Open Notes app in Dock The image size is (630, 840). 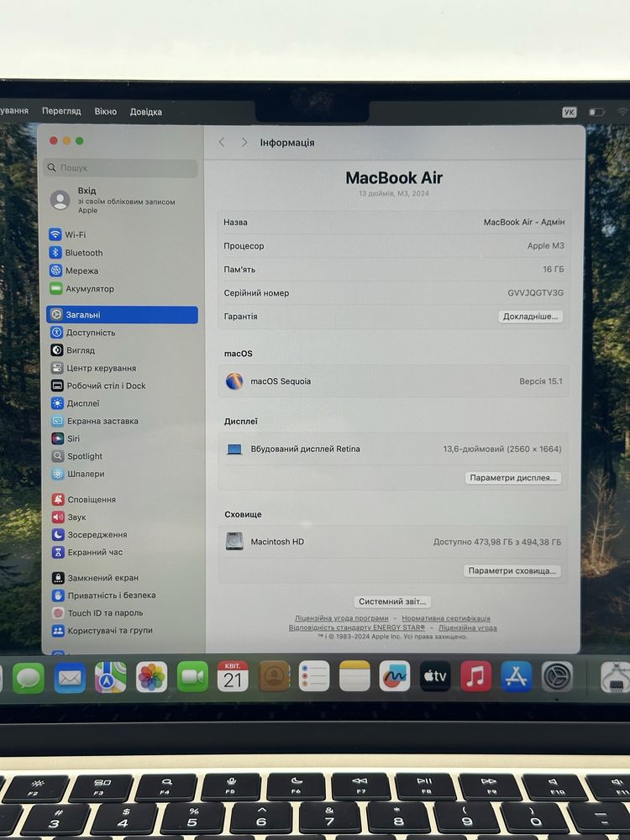(x=354, y=676)
